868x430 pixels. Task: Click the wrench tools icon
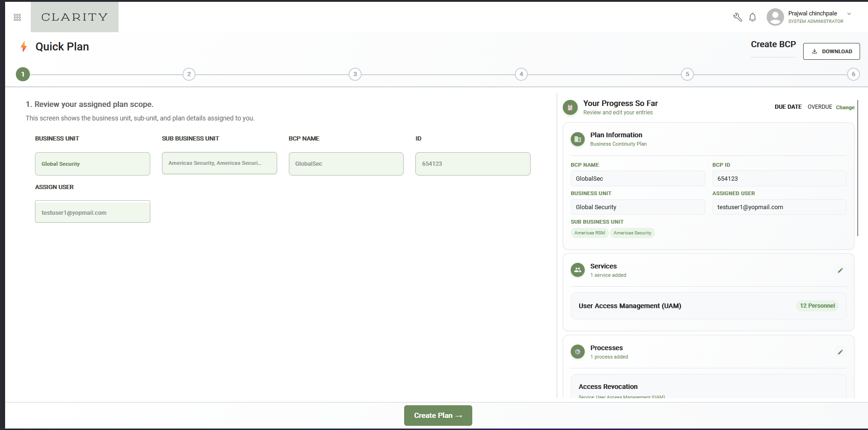coord(737,17)
